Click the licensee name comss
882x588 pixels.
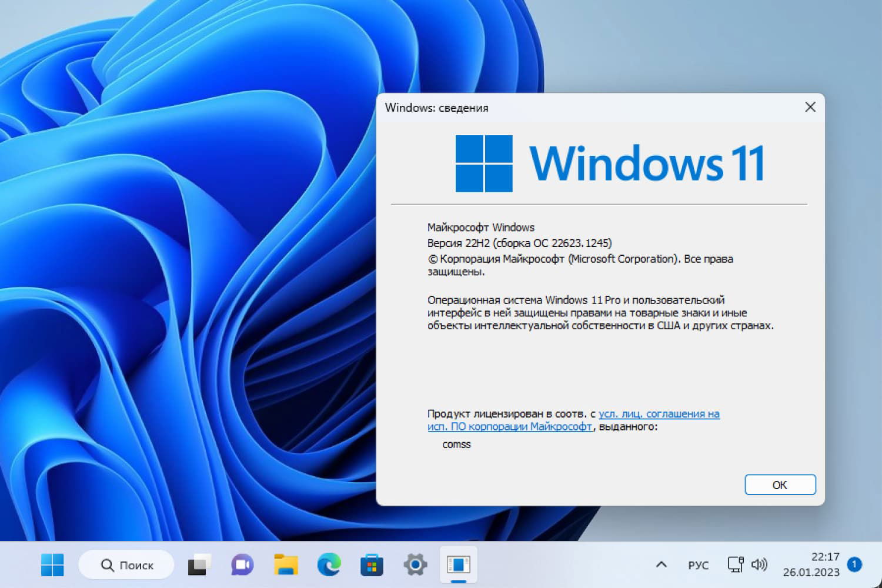click(456, 445)
